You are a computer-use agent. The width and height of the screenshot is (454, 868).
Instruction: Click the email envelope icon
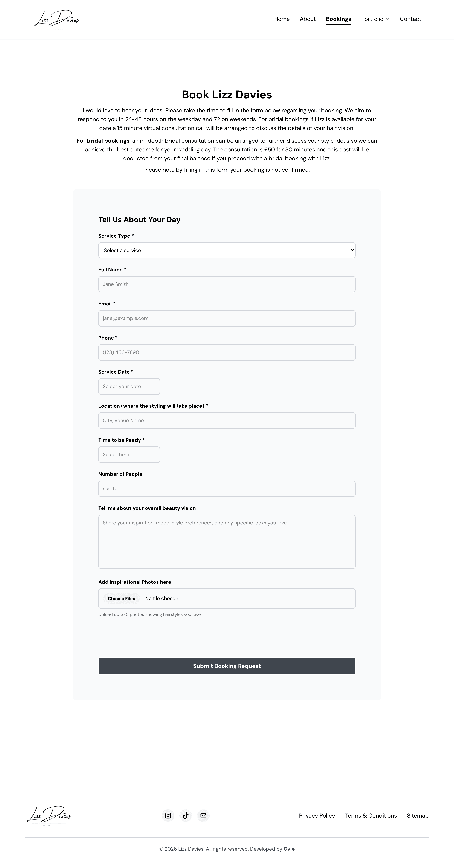203,815
